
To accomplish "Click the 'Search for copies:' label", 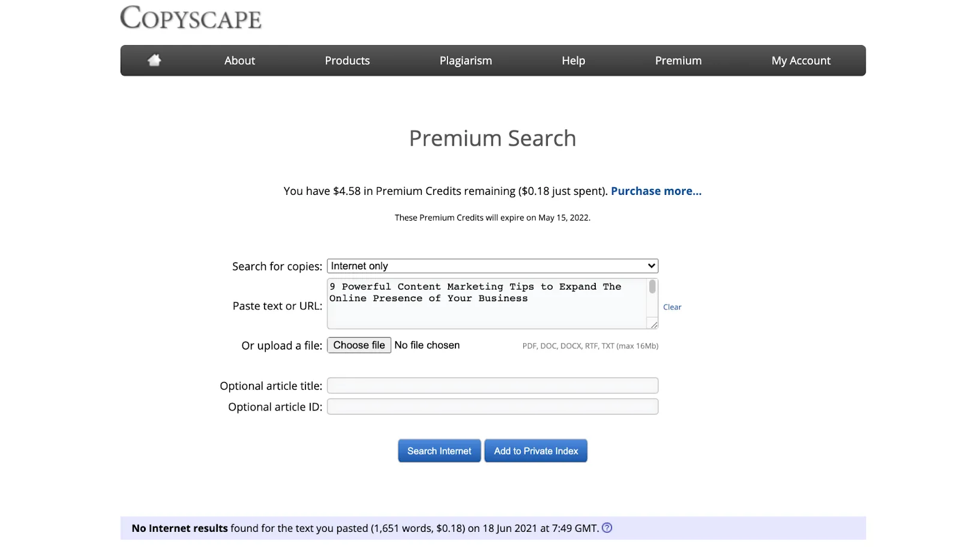I will pos(277,266).
